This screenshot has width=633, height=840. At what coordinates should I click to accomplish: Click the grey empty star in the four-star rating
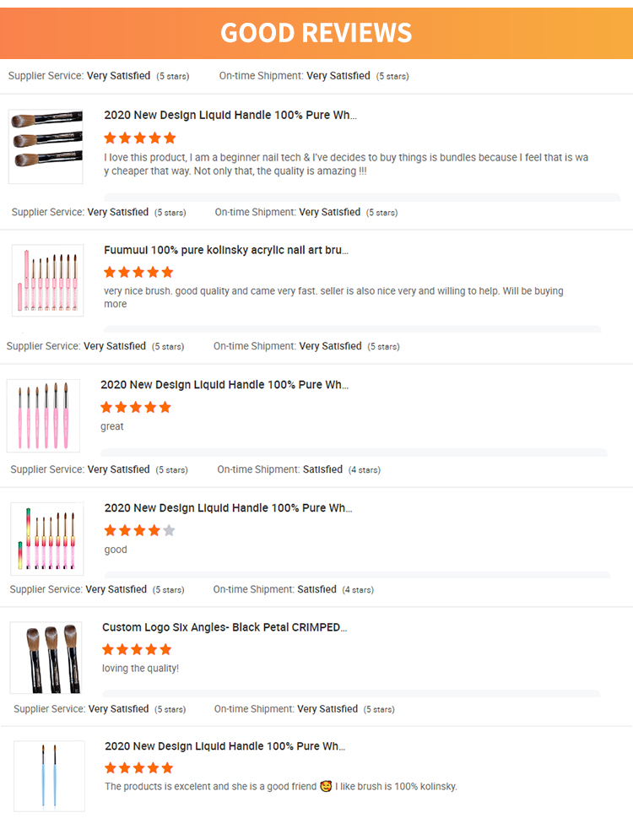[169, 531]
